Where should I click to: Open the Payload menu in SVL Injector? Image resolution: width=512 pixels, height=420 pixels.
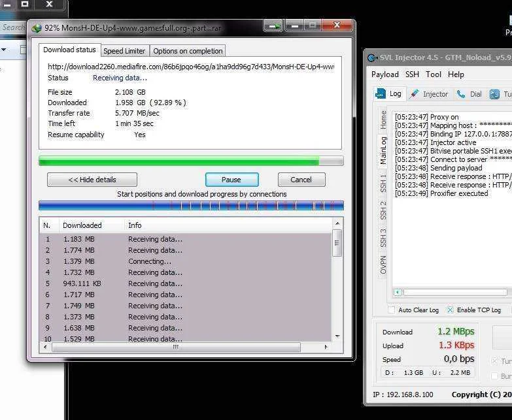(384, 74)
